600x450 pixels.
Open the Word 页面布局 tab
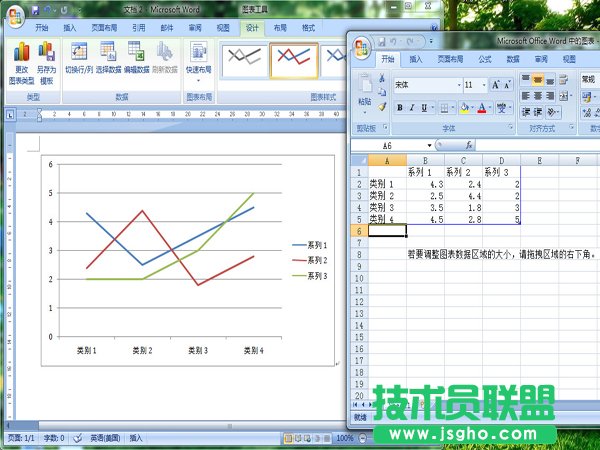point(104,28)
